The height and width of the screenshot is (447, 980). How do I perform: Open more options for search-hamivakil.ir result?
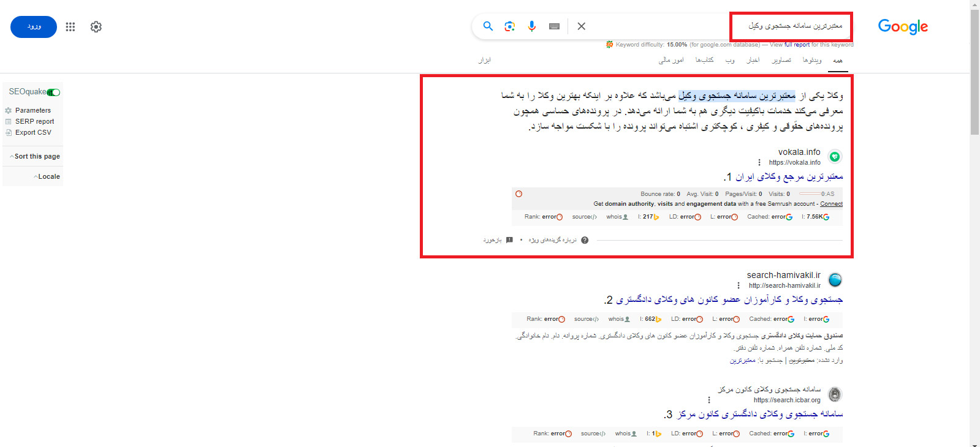click(739, 285)
